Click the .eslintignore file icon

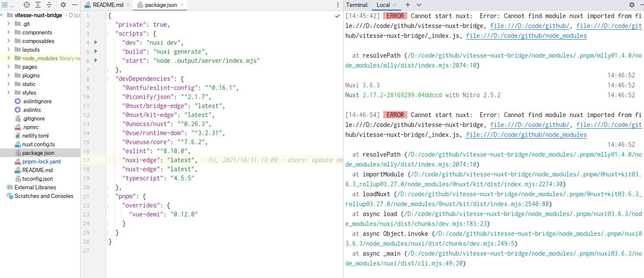[18, 102]
